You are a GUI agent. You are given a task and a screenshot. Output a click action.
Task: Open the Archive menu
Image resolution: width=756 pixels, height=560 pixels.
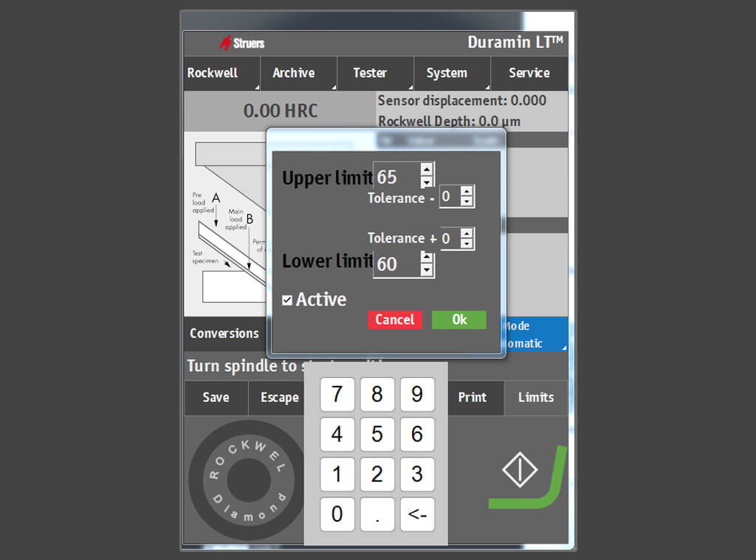(298, 73)
